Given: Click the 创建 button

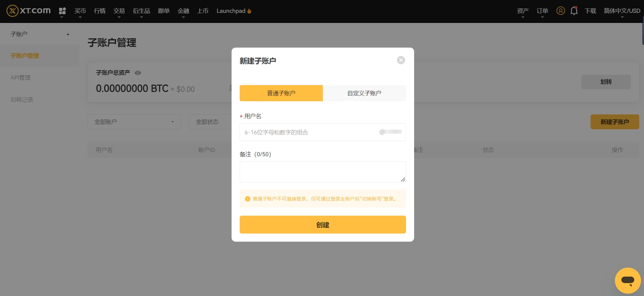Looking at the screenshot, I should coord(323,225).
